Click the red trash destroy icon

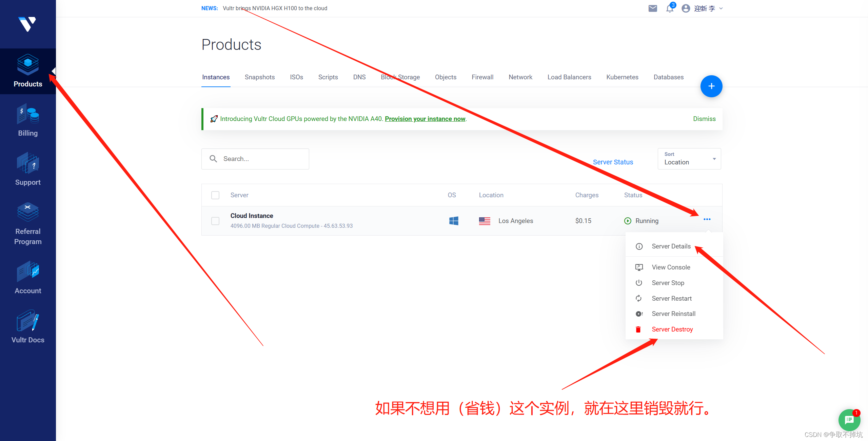pyautogui.click(x=638, y=329)
